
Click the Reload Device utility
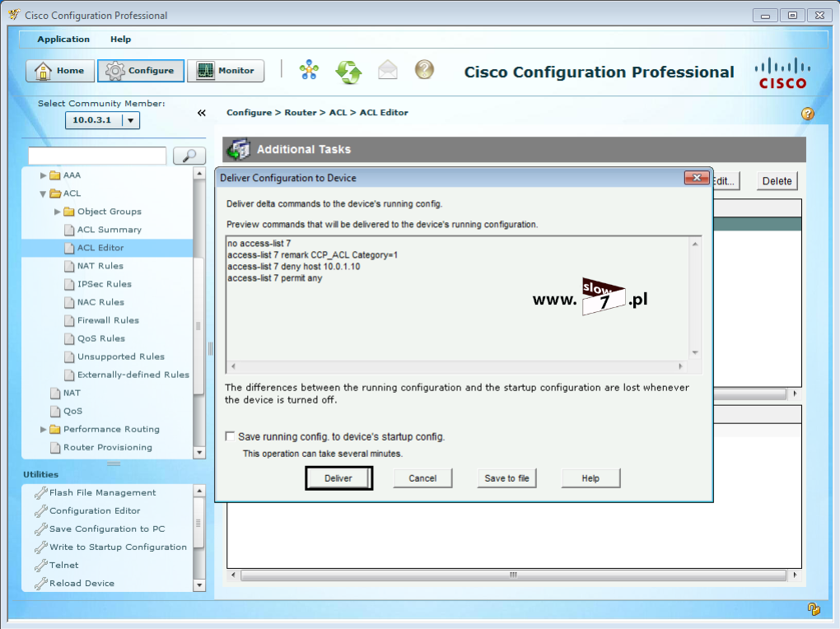pyautogui.click(x=82, y=584)
